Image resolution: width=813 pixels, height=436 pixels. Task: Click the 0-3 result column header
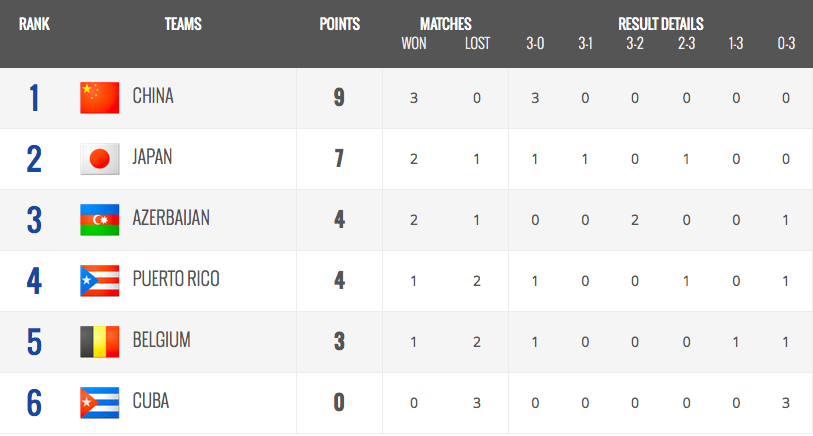click(x=786, y=44)
